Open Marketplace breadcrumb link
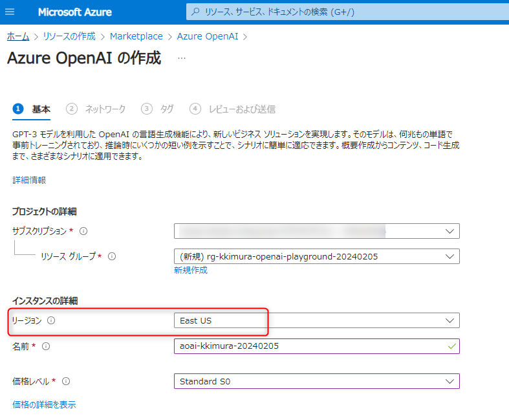This screenshot has height=420, width=509. [x=136, y=36]
